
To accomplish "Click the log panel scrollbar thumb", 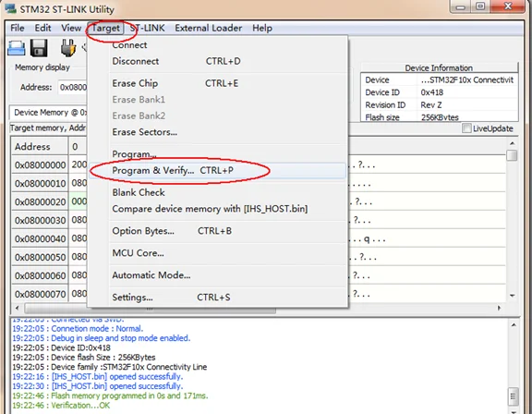I will 514,397.
